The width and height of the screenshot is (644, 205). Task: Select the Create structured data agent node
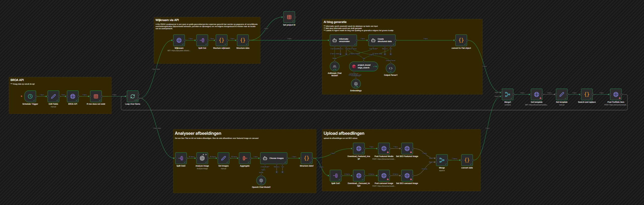[382, 40]
